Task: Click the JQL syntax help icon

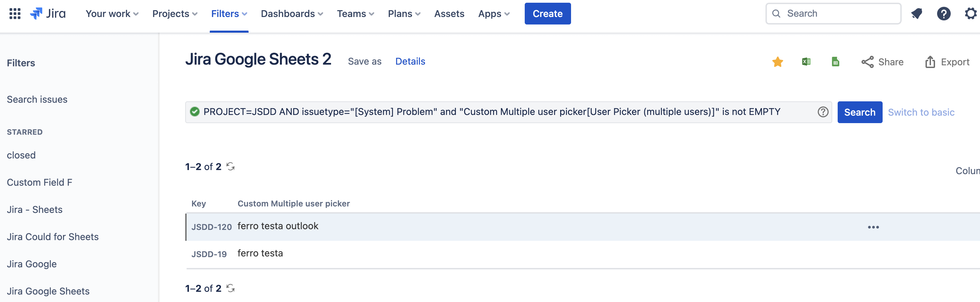Action: point(823,112)
